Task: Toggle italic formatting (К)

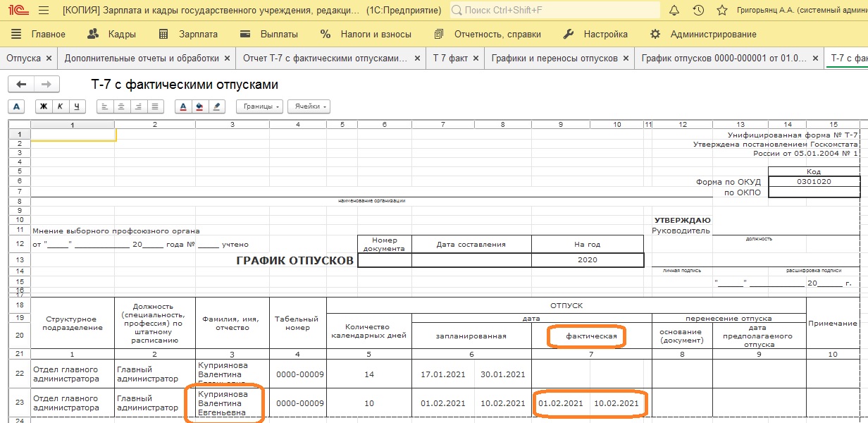Action: coord(60,106)
